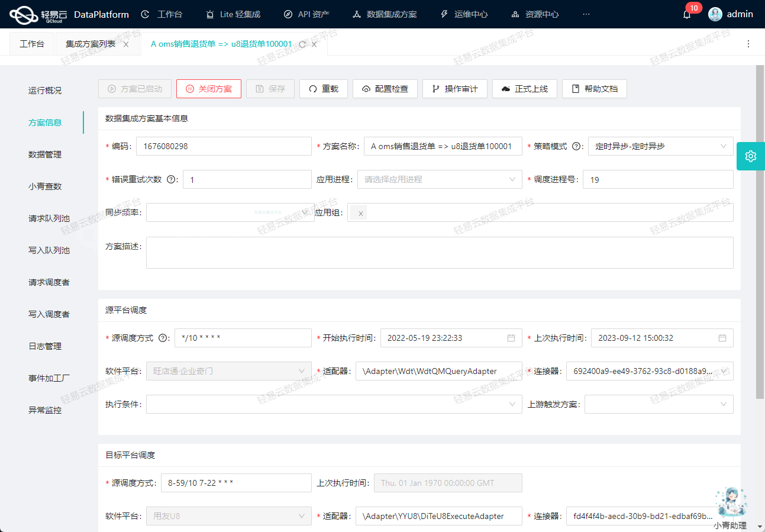
Task: Click the help icon beside 源调度方式
Action: click(x=163, y=338)
